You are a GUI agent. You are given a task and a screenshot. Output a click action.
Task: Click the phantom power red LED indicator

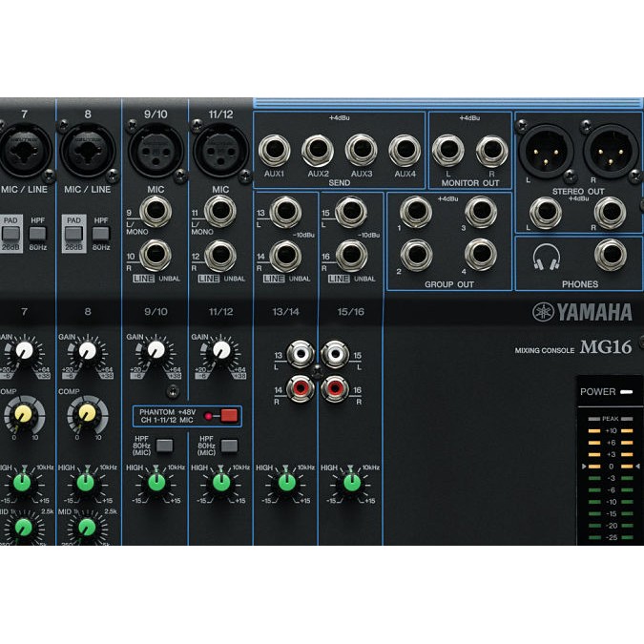[x=208, y=417]
